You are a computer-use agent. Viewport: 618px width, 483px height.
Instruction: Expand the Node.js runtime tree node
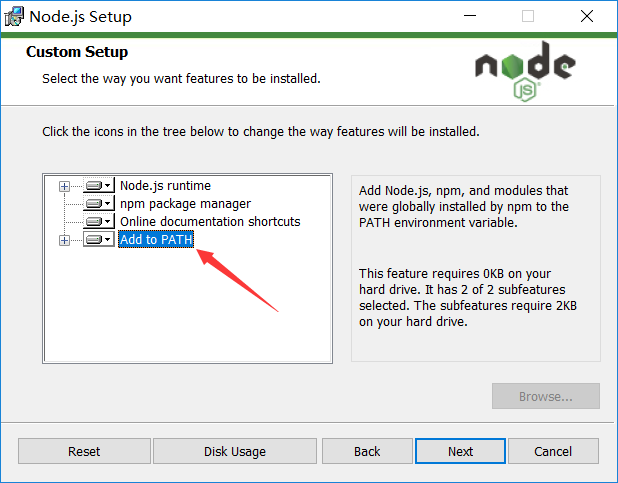pos(64,186)
